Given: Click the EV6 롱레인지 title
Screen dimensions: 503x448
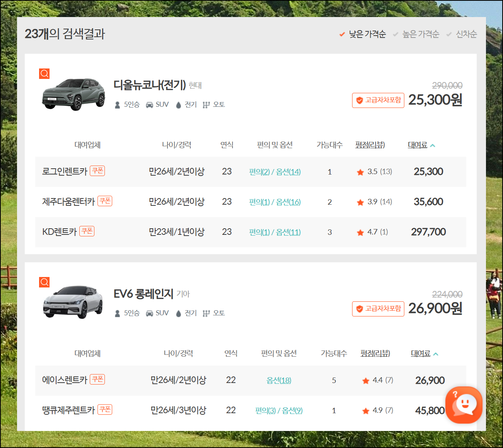Looking at the screenshot, I should coord(144,294).
